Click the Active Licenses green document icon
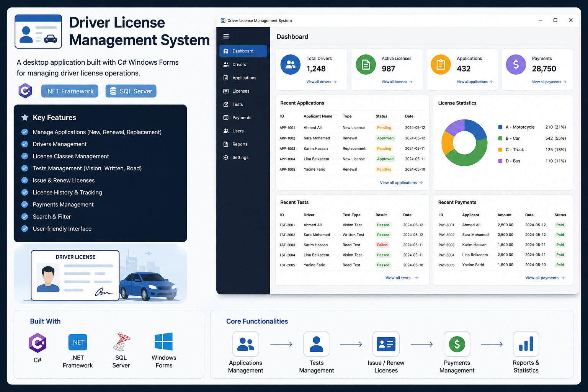The width and height of the screenshot is (588, 392). click(366, 64)
